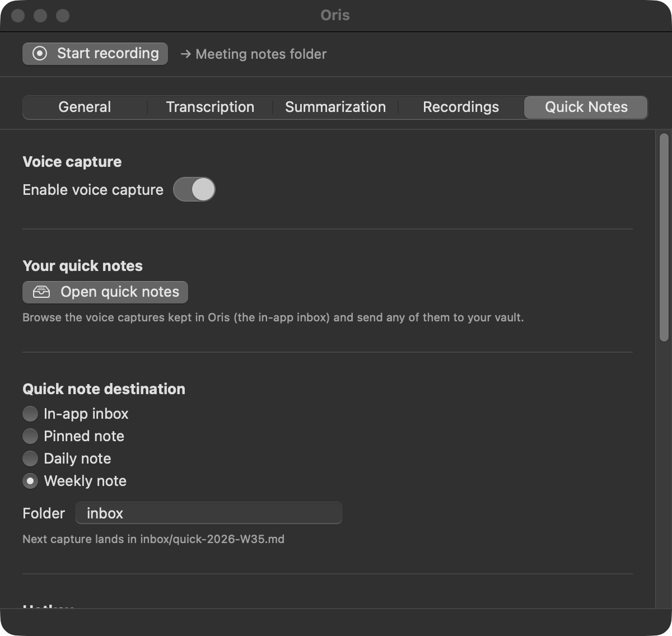Image resolution: width=672 pixels, height=636 pixels.
Task: Select Pinned note destination
Action: click(30, 436)
